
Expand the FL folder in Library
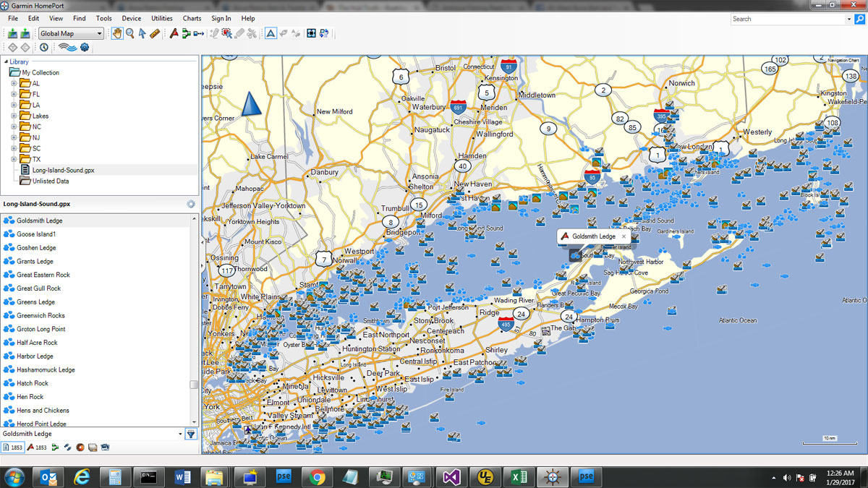(14, 94)
